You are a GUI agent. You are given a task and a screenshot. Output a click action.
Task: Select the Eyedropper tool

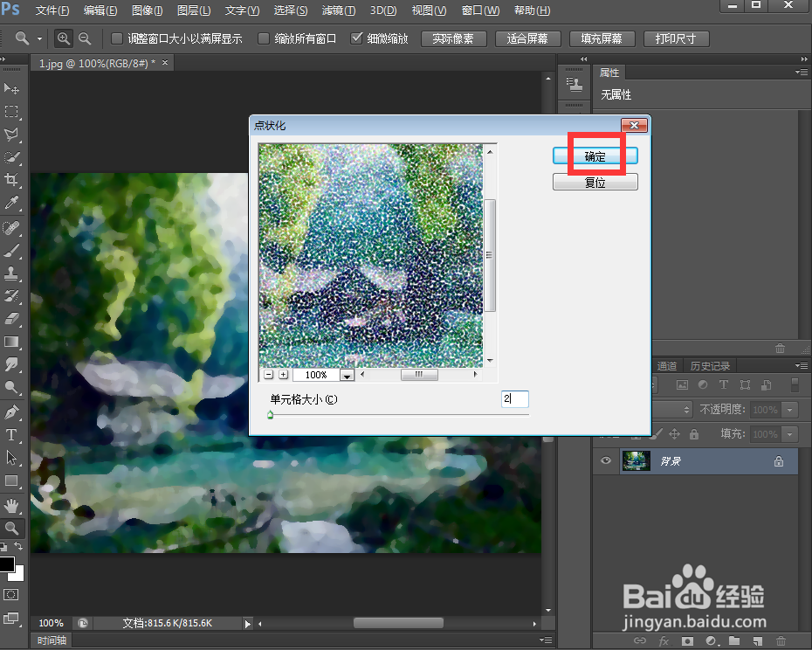(12, 203)
